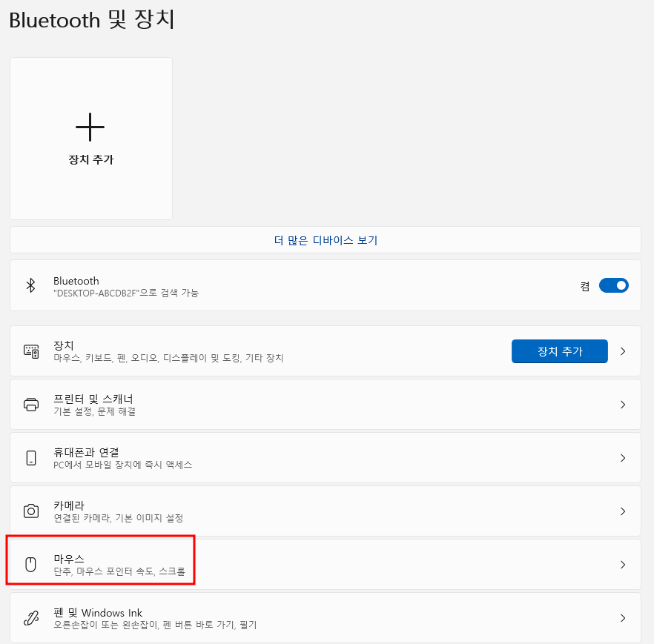Click the mouse icon in the highlighted row

tap(30, 563)
